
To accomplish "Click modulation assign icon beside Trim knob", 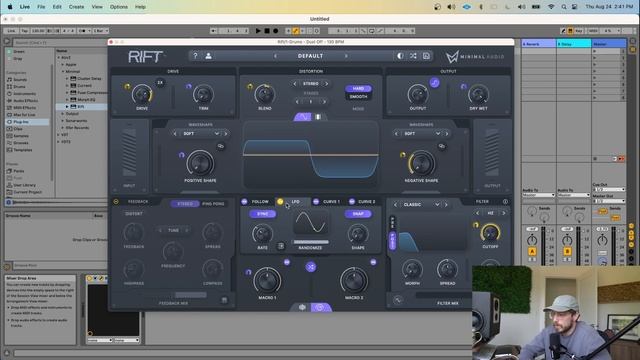I will [x=189, y=87].
